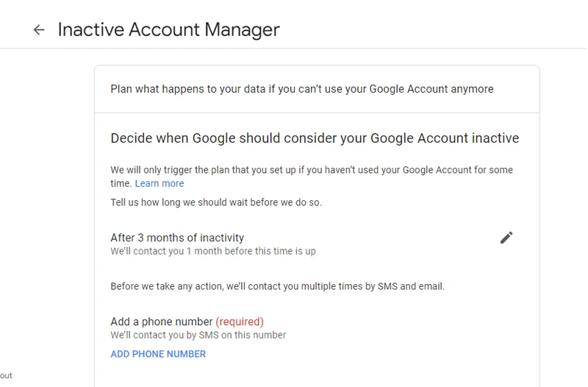Click the Tell us how long we should wait line
Screen dimensions: 588x387
(x=216, y=202)
